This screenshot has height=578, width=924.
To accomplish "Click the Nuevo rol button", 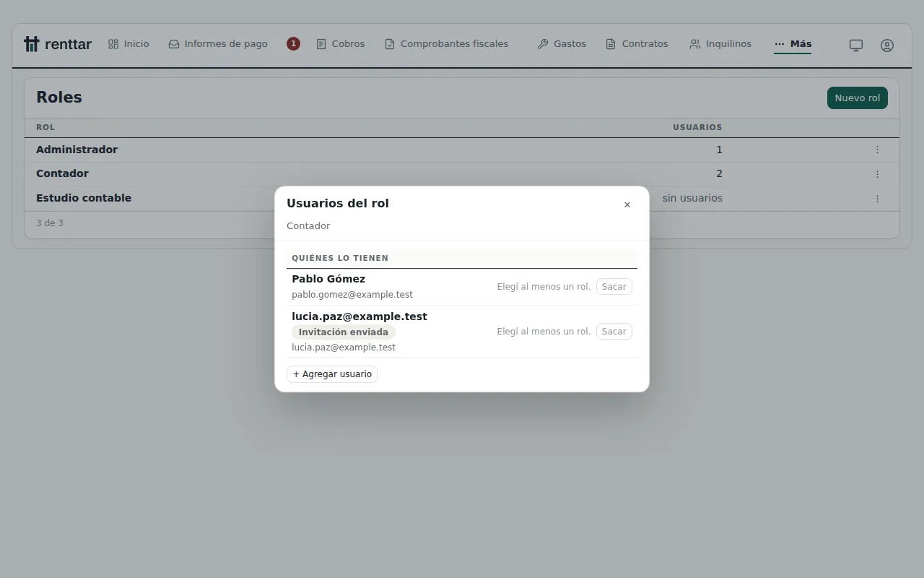I will point(858,98).
